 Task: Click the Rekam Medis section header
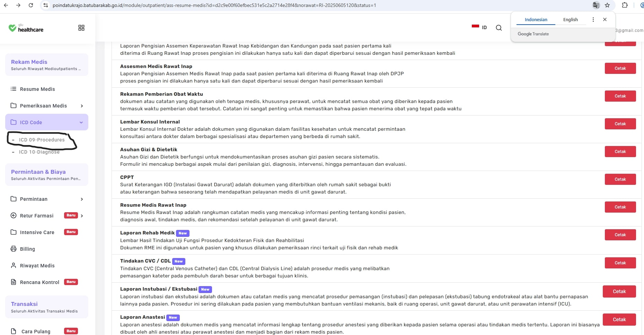[x=47, y=65]
